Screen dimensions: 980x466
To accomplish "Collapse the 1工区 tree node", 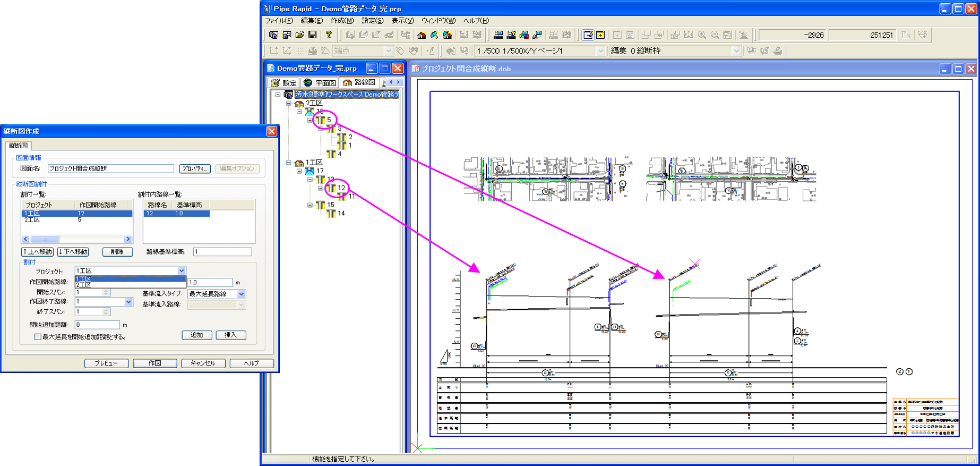I will [x=289, y=163].
